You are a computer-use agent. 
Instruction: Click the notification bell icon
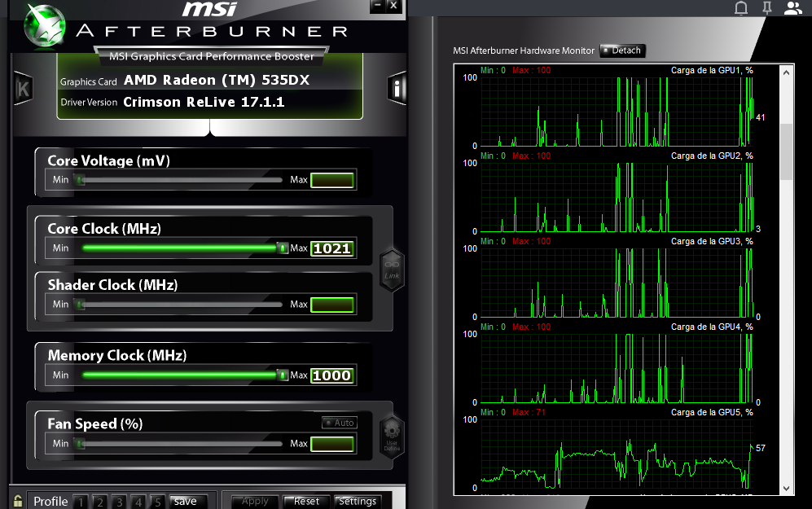(x=741, y=8)
